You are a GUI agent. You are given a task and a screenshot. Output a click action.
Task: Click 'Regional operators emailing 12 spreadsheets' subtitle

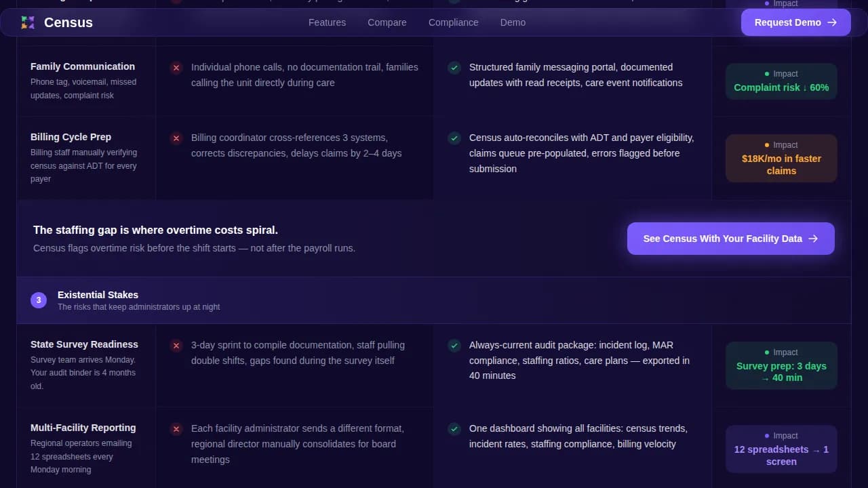(x=81, y=456)
